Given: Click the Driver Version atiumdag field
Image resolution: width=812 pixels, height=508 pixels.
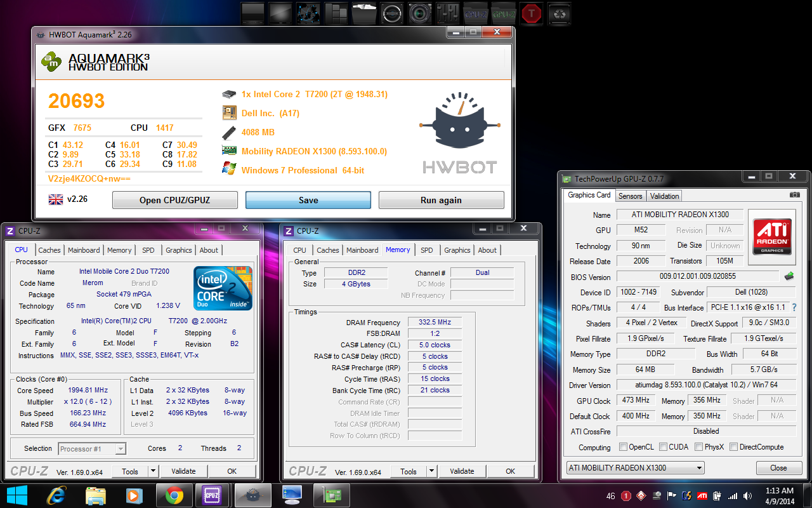Looking at the screenshot, I should click(x=706, y=385).
